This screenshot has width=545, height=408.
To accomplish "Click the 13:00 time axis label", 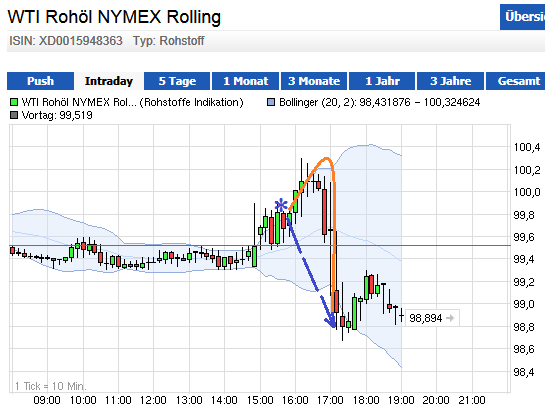I will [x=189, y=400].
